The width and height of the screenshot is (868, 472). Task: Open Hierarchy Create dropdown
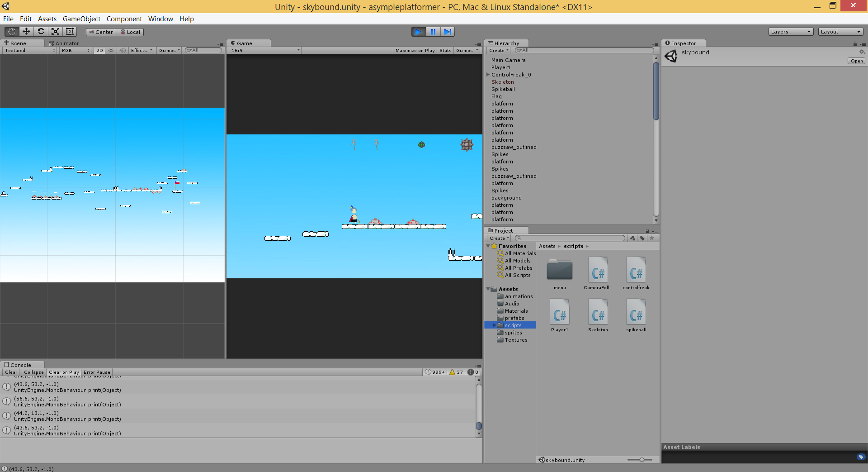(x=499, y=51)
